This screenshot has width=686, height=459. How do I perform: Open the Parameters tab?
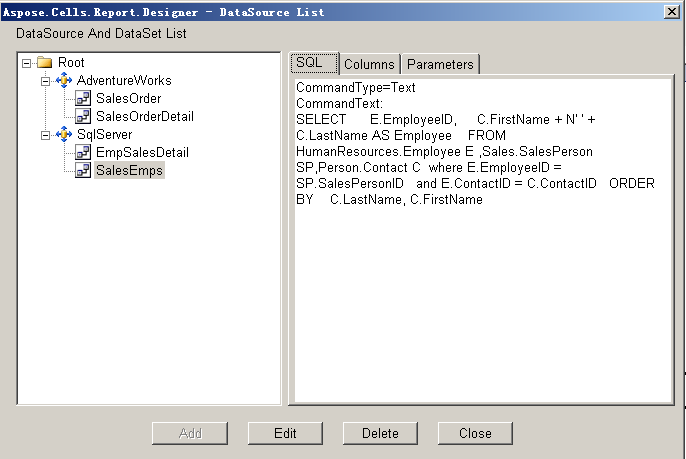pos(440,64)
